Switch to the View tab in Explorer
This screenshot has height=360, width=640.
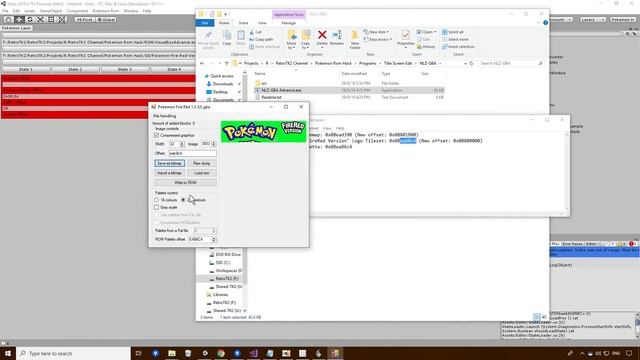coord(262,23)
